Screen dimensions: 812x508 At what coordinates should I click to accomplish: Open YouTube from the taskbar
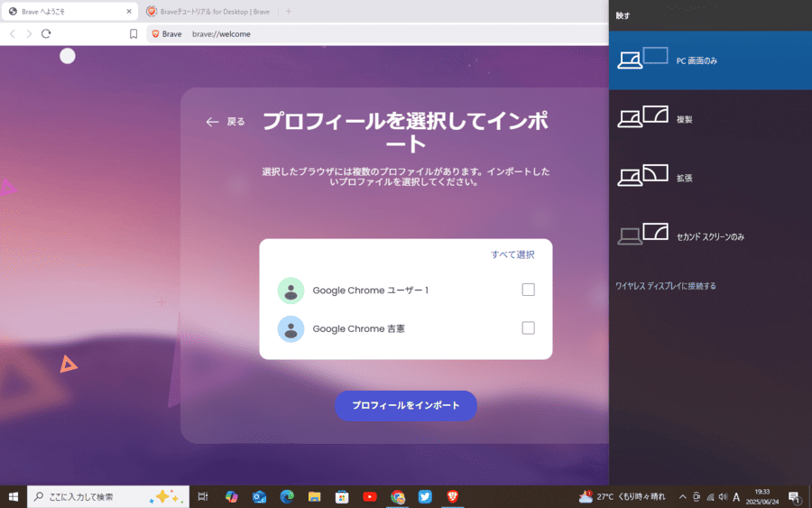[370, 496]
